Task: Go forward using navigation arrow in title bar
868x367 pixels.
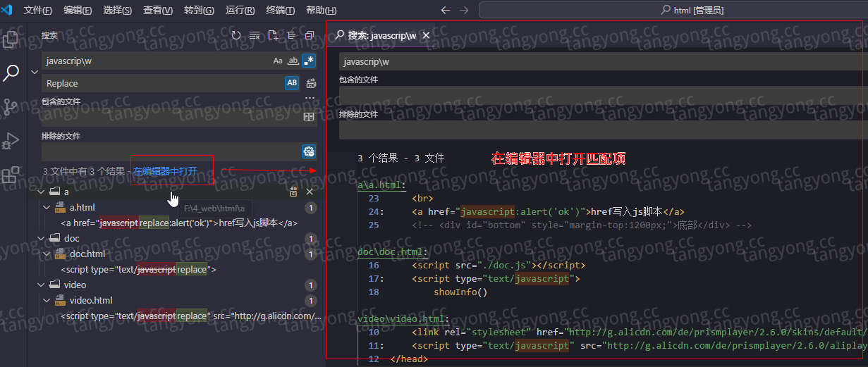Action: pos(464,10)
